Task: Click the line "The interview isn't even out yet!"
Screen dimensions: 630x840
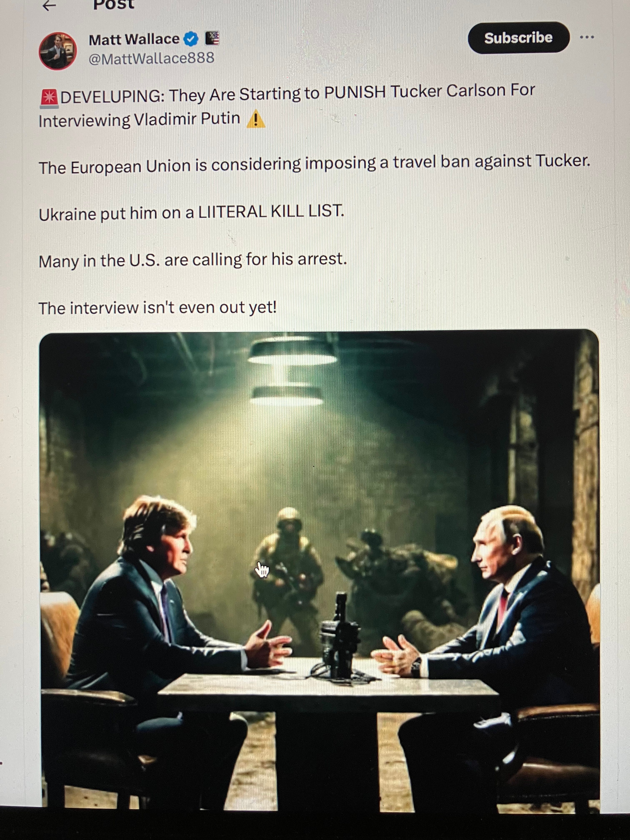Action: 157,307
